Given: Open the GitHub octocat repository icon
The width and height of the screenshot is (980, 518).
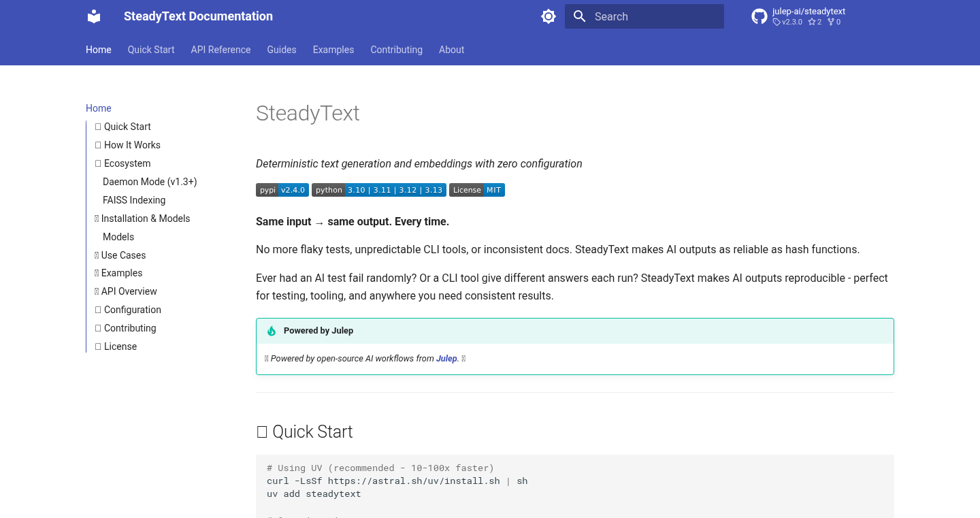Looking at the screenshot, I should [759, 16].
